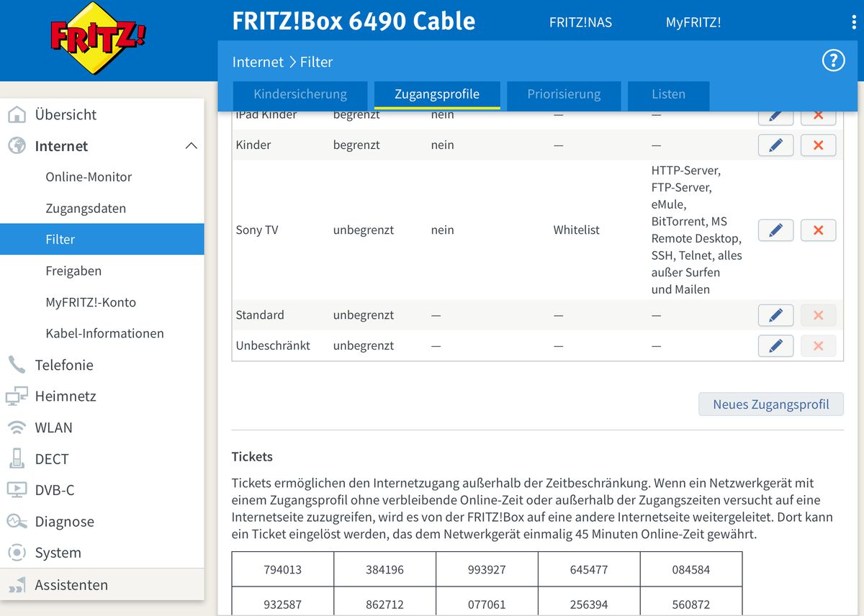The height and width of the screenshot is (616, 864).
Task: Delete the Kinder access profile
Action: pyautogui.click(x=818, y=145)
